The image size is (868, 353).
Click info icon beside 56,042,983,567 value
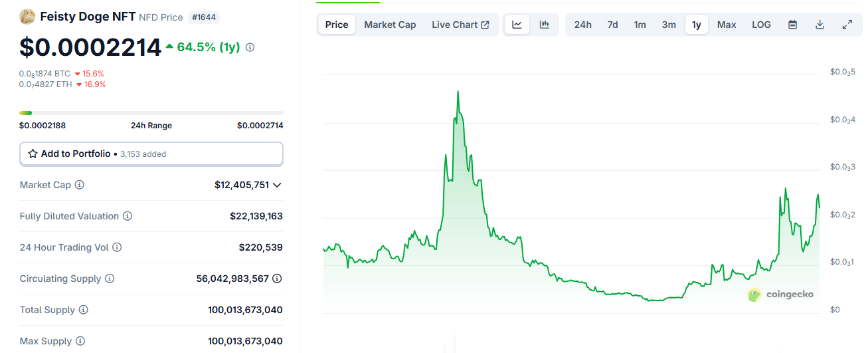pos(277,279)
